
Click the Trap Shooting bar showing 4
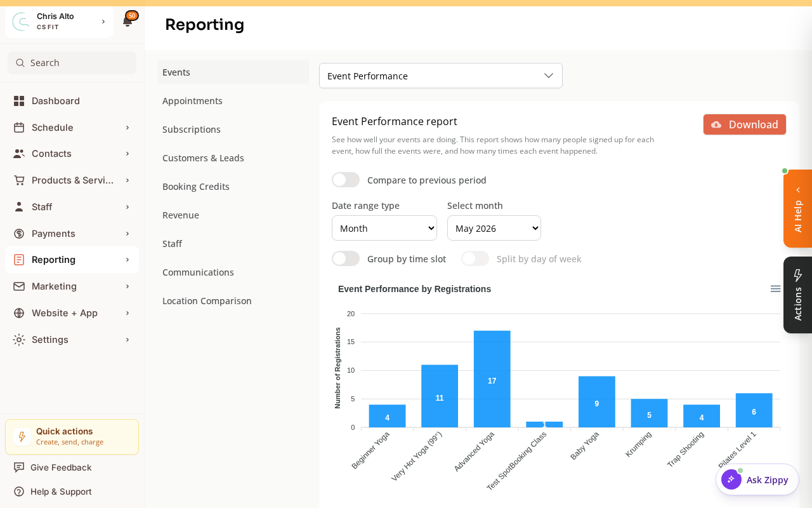pos(702,416)
